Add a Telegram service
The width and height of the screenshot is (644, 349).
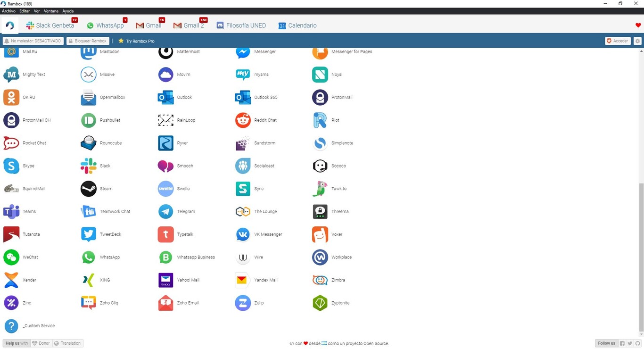tap(165, 211)
